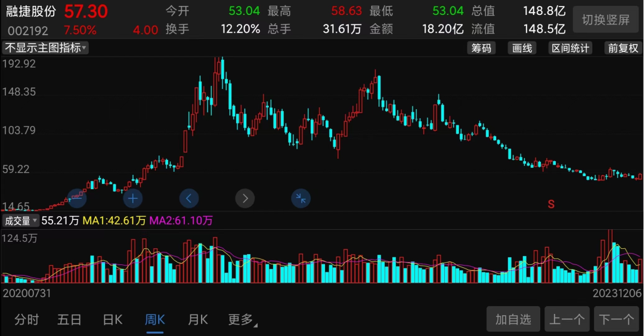Open the 成交量 indicator dropdown
Viewport: 644px width, 336px height.
click(x=20, y=221)
